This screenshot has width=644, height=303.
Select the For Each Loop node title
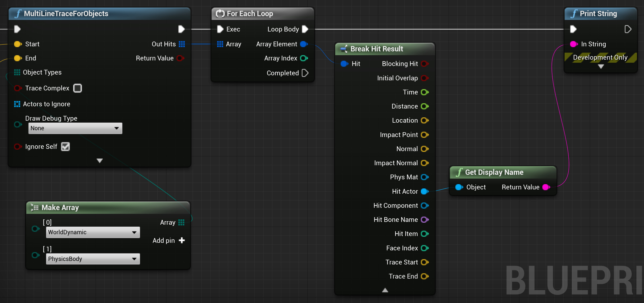[x=250, y=14]
